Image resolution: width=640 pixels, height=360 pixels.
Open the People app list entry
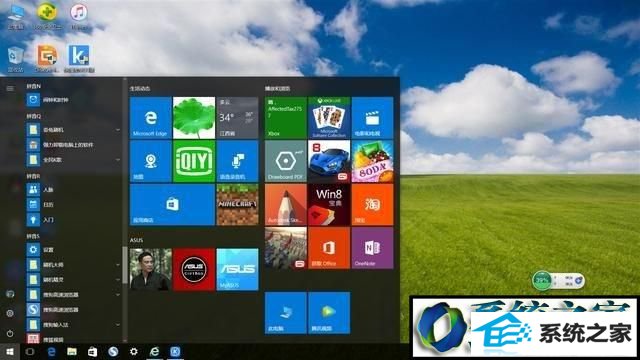click(x=73, y=190)
